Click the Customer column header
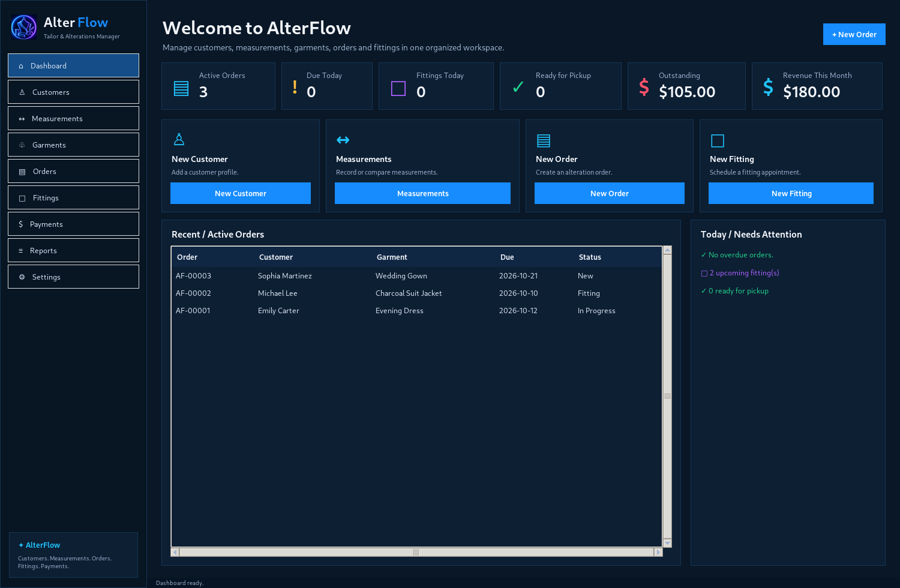Viewport: 900px width, 588px height. click(x=314, y=257)
